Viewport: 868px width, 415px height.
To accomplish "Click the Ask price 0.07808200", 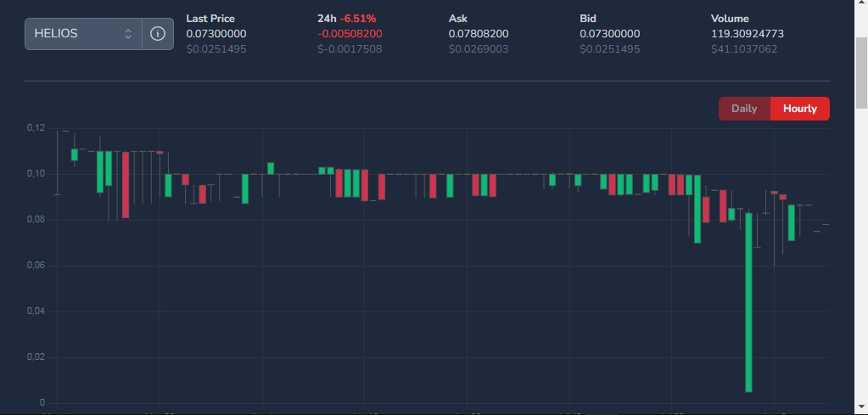I will pos(479,34).
